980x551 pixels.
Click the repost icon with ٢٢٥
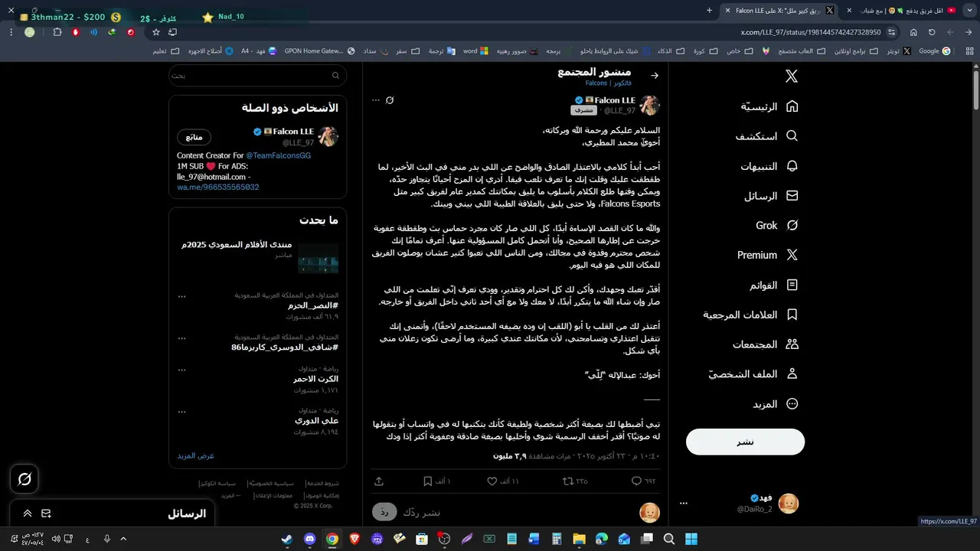pyautogui.click(x=568, y=481)
